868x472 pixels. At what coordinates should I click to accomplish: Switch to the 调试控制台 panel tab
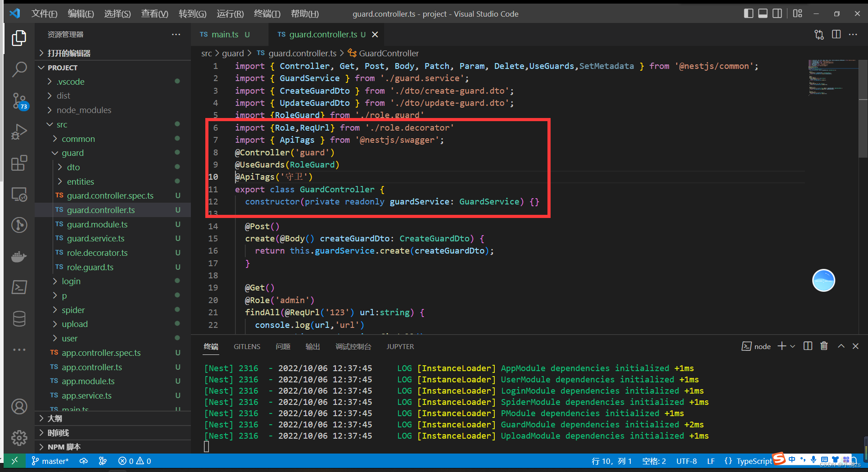353,346
